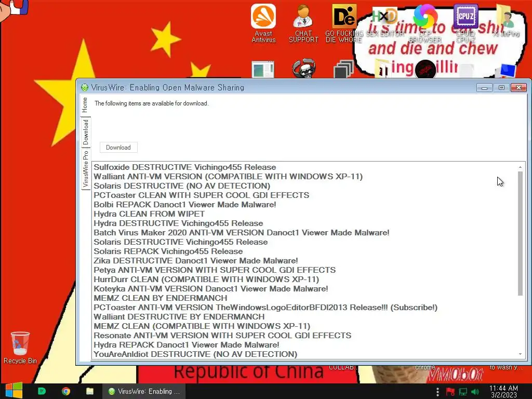Viewport: 532px width, 399px height.
Task: Show hidden tray icons via three dots
Action: 437,392
